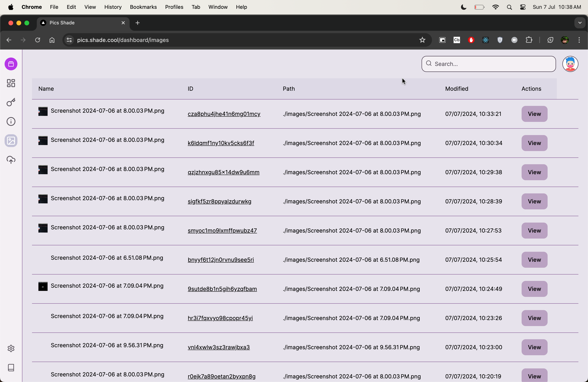Image resolution: width=588 pixels, height=382 pixels.
Task: Open the API keys icon in sidebar
Action: [x=11, y=102]
